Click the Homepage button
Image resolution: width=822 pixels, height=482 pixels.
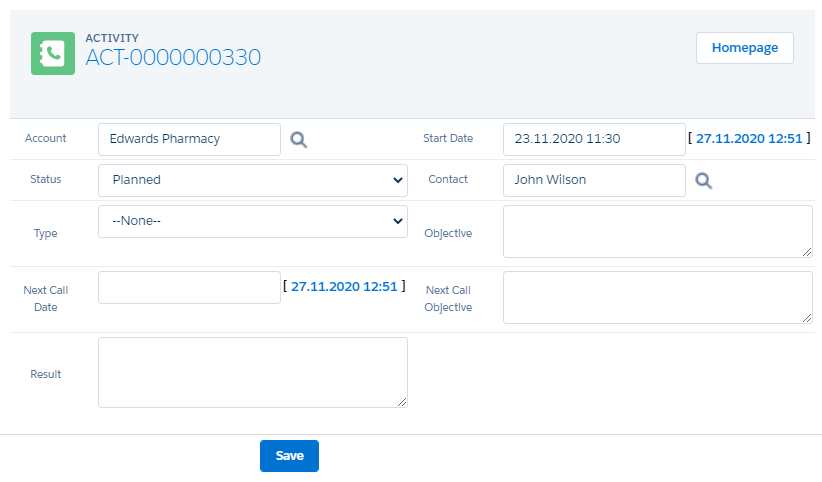(x=744, y=48)
